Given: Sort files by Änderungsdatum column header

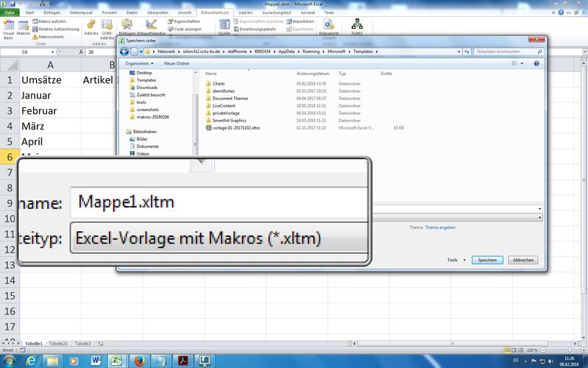Looking at the screenshot, I should tap(313, 74).
